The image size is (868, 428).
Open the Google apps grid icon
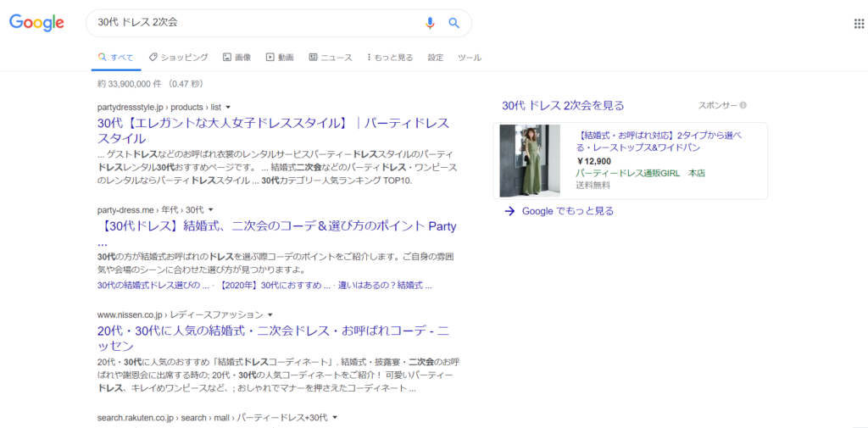(860, 23)
